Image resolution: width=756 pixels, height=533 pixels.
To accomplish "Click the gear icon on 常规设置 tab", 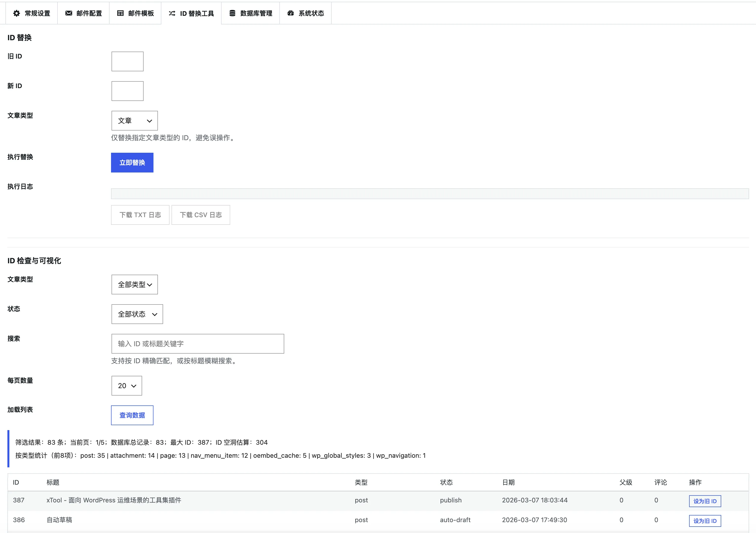I will 17,13.
